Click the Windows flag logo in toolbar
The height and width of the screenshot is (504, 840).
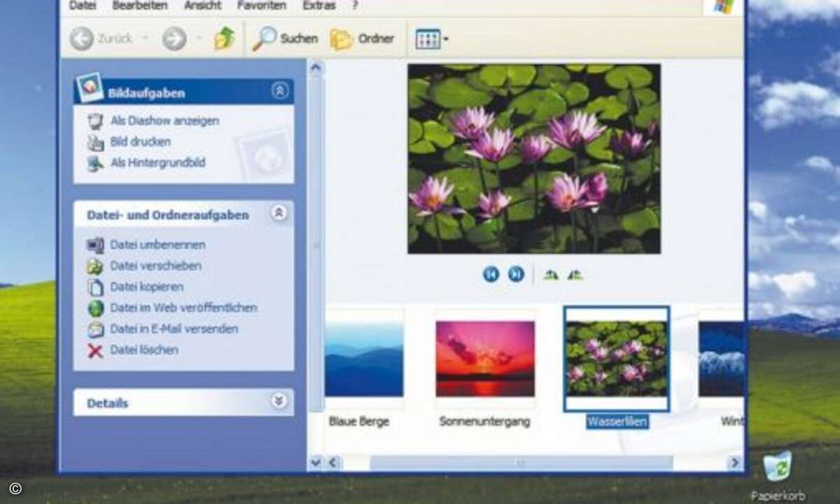(723, 6)
